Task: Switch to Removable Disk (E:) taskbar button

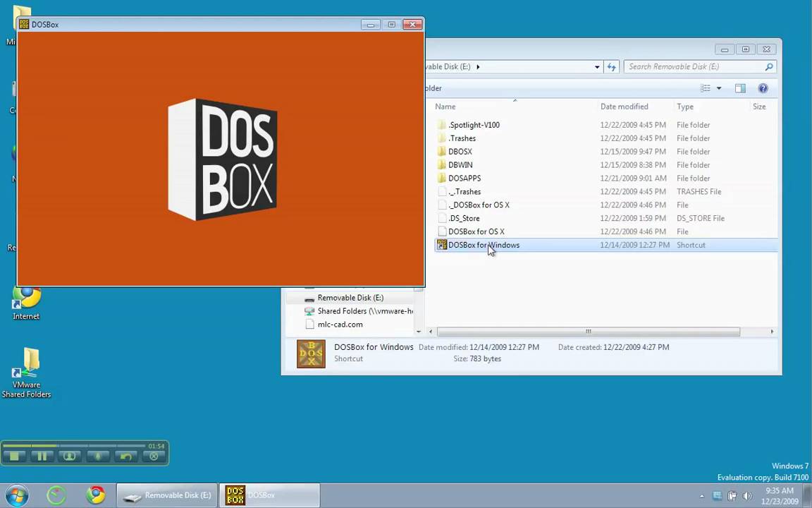Action: tap(167, 495)
